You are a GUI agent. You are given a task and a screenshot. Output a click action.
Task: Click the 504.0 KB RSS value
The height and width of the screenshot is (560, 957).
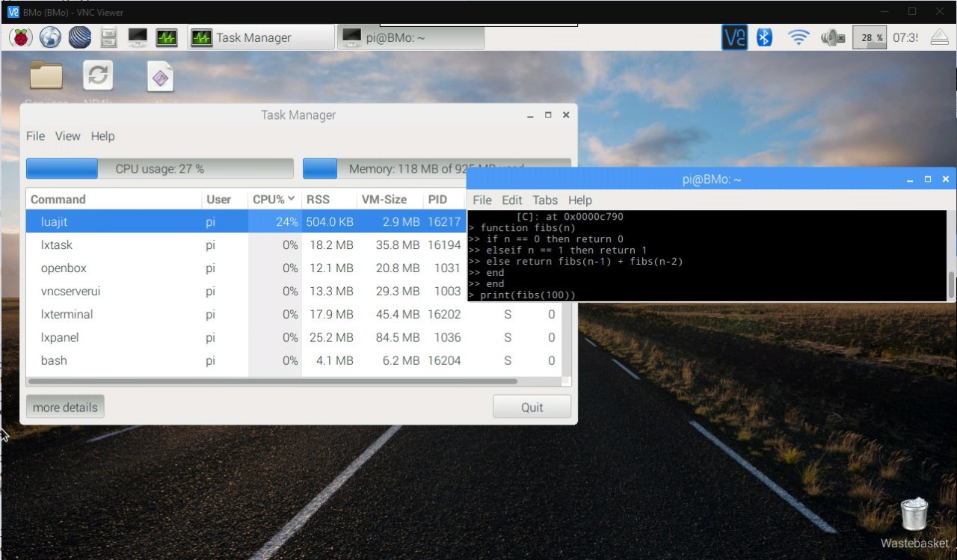coord(331,221)
